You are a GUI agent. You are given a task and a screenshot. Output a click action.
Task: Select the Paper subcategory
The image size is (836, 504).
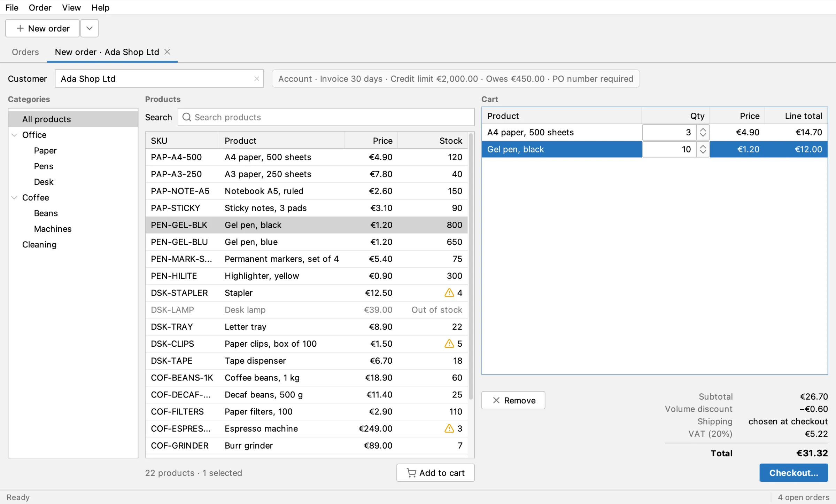(x=45, y=150)
